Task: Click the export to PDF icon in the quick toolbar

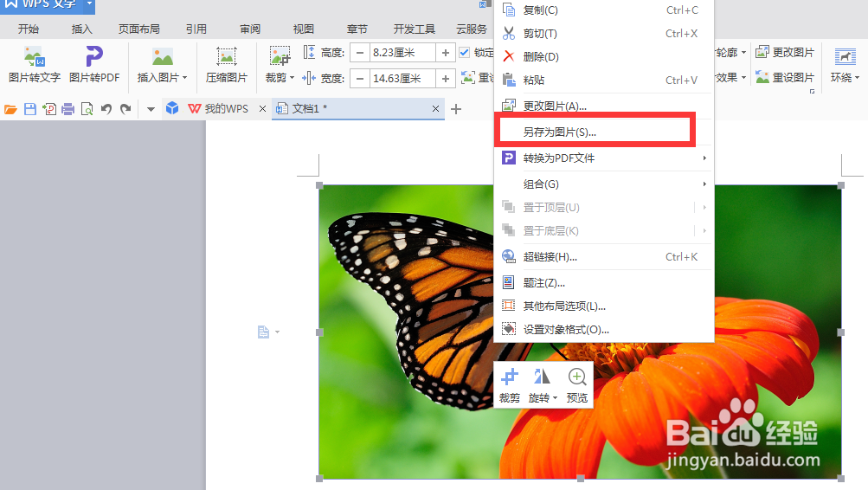Action: (x=49, y=109)
